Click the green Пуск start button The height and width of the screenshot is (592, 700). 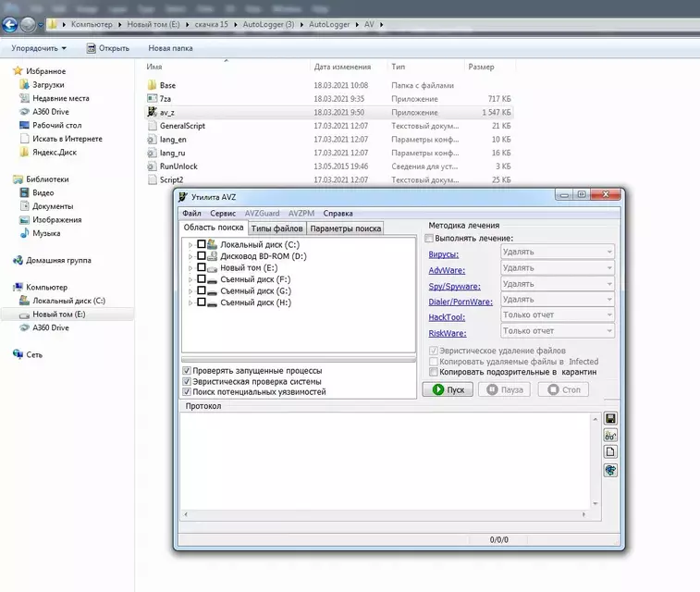click(448, 389)
